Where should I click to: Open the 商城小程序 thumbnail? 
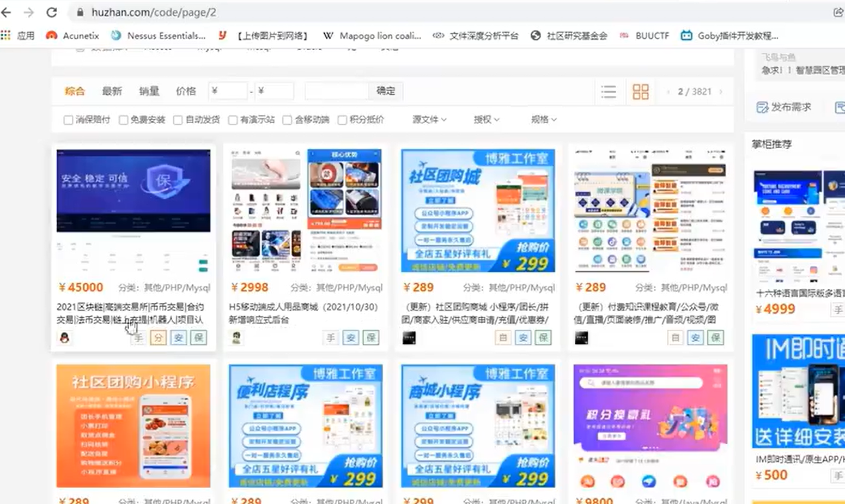(478, 426)
